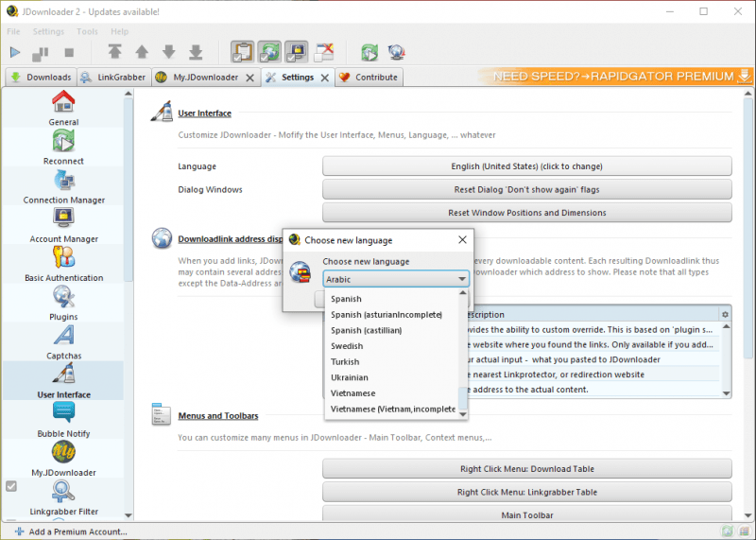The height and width of the screenshot is (540, 756).
Task: Toggle clipboard observer toolbar icon
Action: tap(243, 52)
